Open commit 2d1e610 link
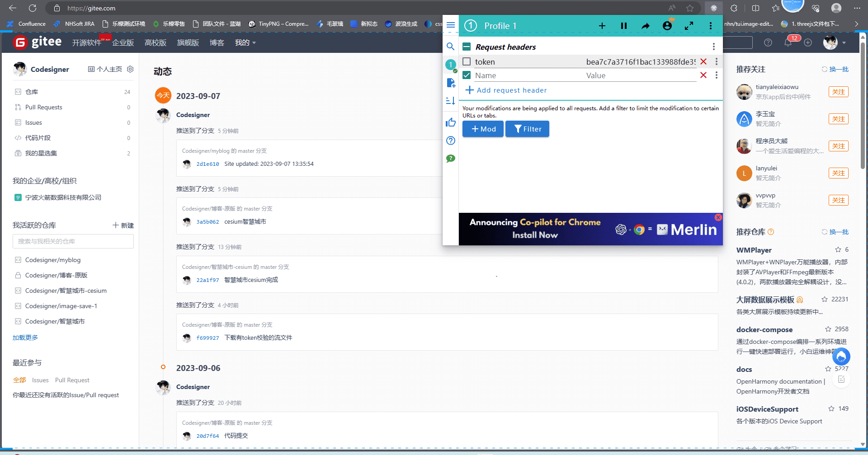 coord(208,164)
